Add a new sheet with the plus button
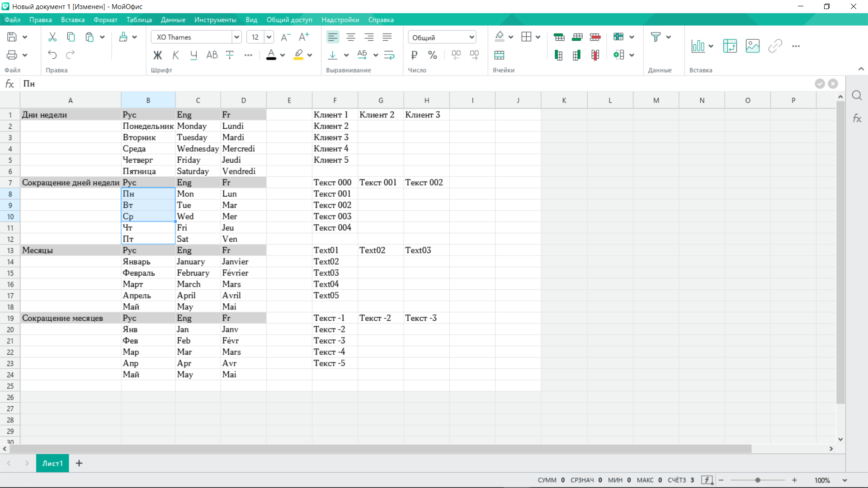The width and height of the screenshot is (868, 488). click(79, 463)
